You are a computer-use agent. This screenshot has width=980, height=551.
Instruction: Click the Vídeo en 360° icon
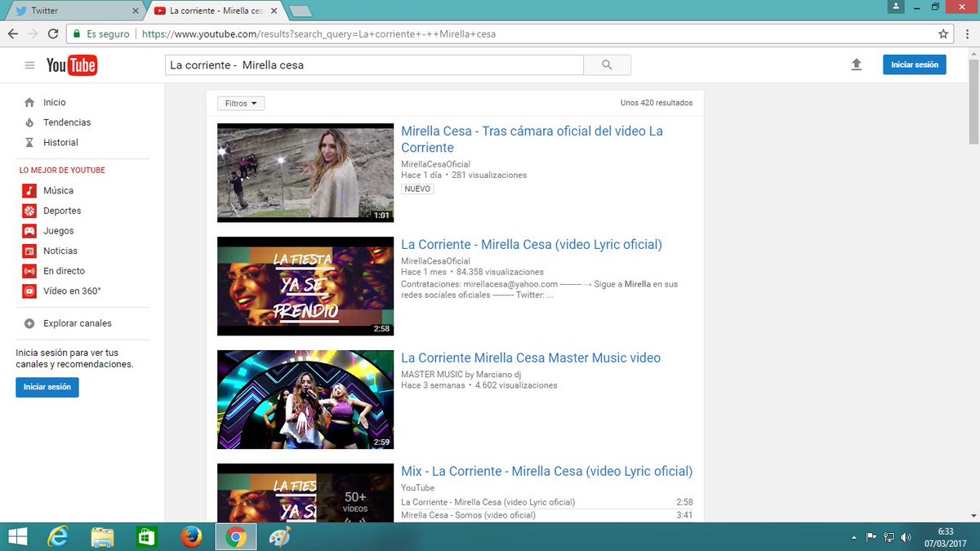[29, 291]
